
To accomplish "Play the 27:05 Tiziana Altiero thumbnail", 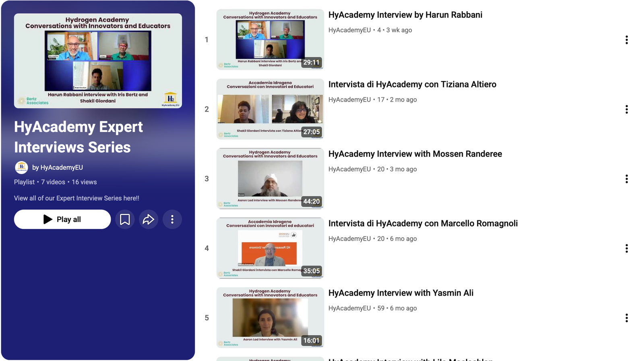I will (270, 109).
